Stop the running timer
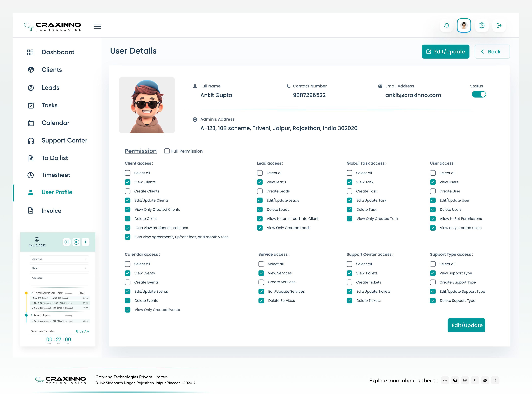Image resolution: width=532 pixels, height=399 pixels. pos(76,242)
